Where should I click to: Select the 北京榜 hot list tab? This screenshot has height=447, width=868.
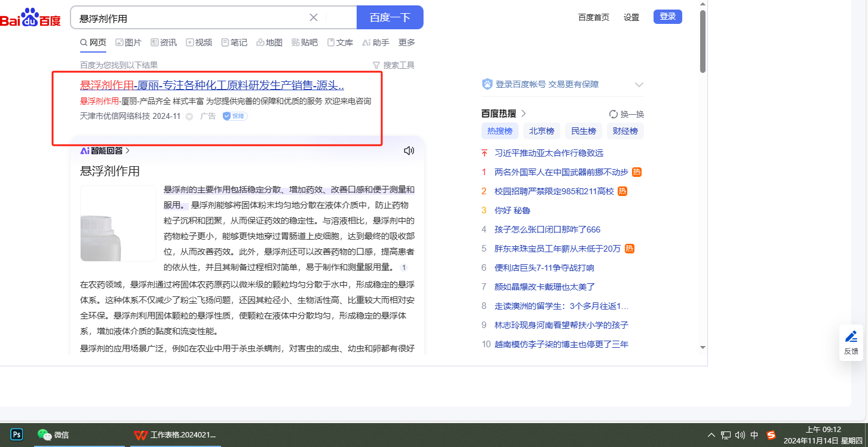(541, 131)
